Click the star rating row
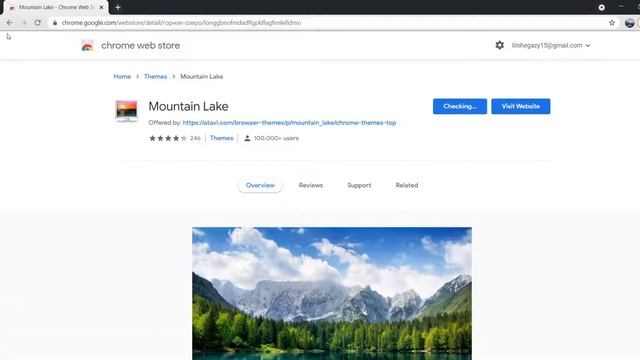Viewport: 640px width, 360px height. click(168, 138)
